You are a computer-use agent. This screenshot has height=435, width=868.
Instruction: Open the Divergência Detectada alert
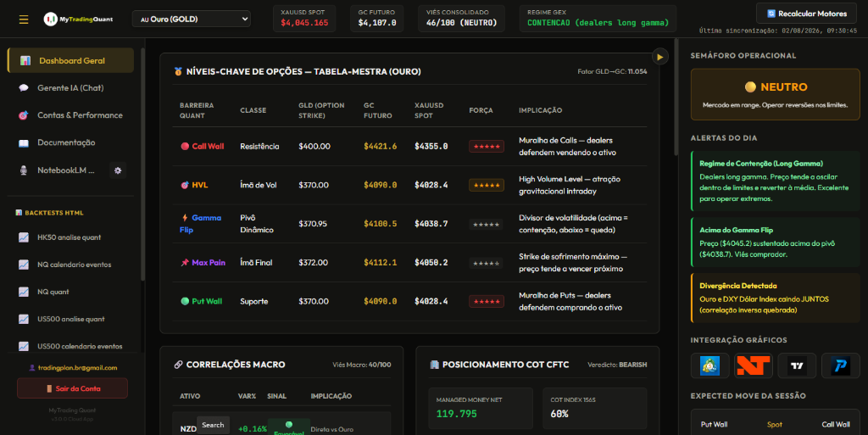775,298
